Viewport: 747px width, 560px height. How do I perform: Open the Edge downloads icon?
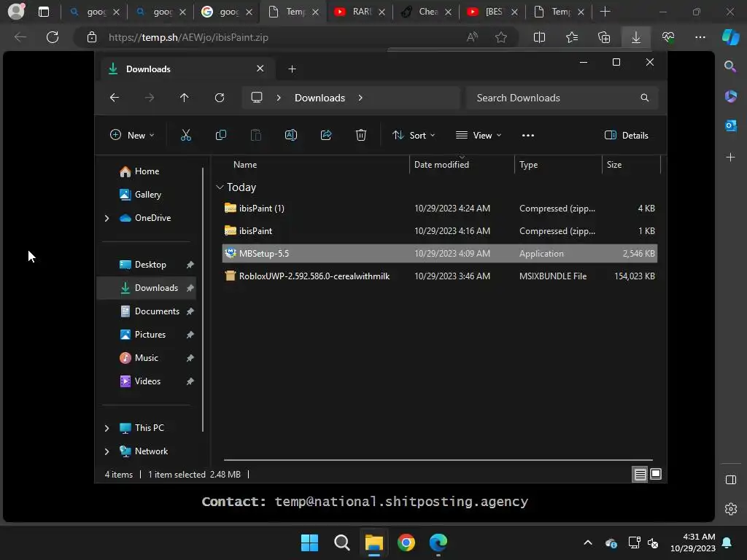tap(636, 37)
